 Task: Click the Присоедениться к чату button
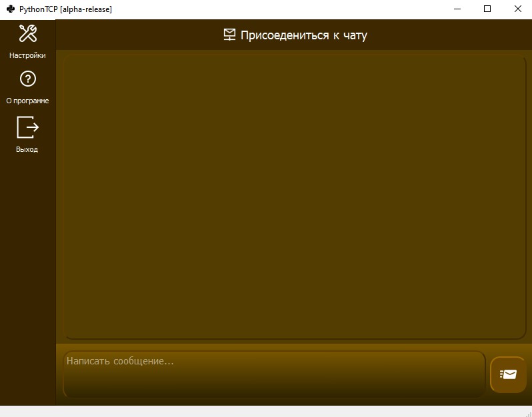(x=294, y=35)
